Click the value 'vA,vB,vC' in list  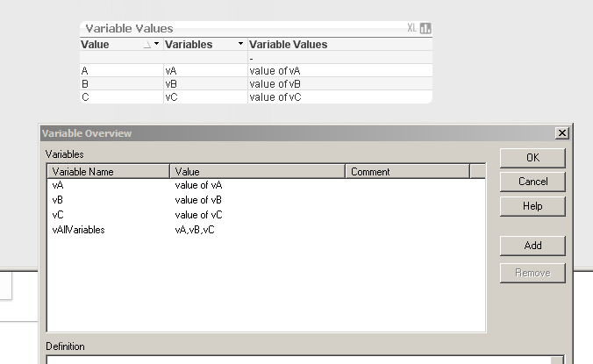[195, 230]
